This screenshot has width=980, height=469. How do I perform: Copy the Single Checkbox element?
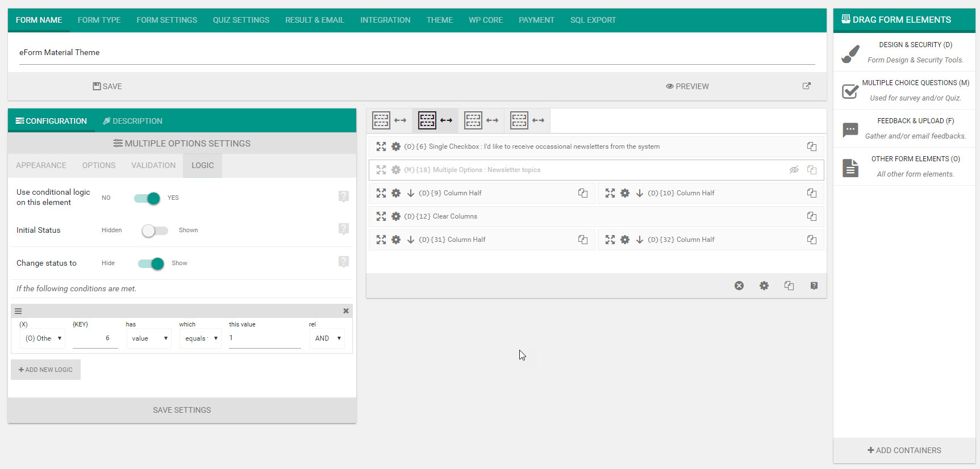811,146
